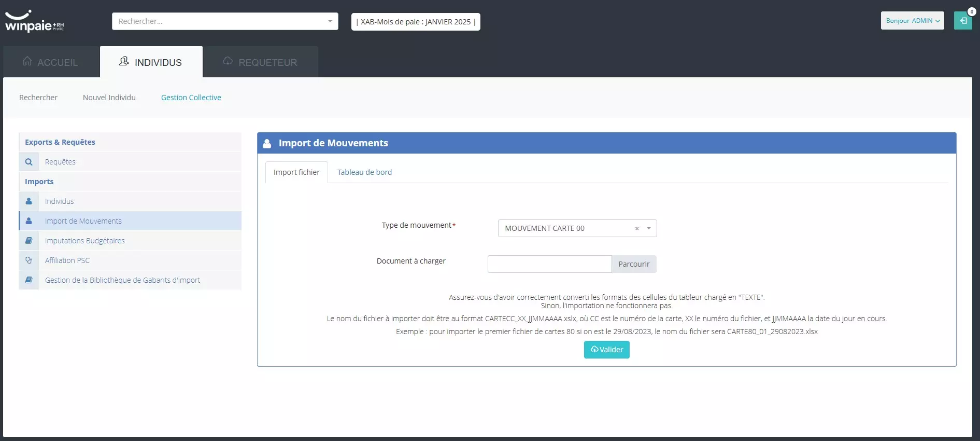Screen dimensions: 980x441
Task: Open the Individus import link
Action: pyautogui.click(x=59, y=201)
